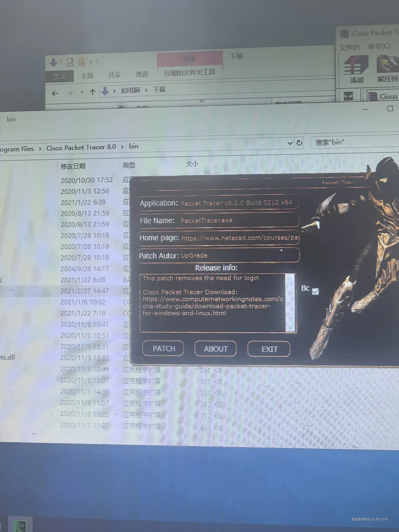The width and height of the screenshot is (399, 532).
Task: Refresh the bin folder address bar
Action: tap(299, 143)
